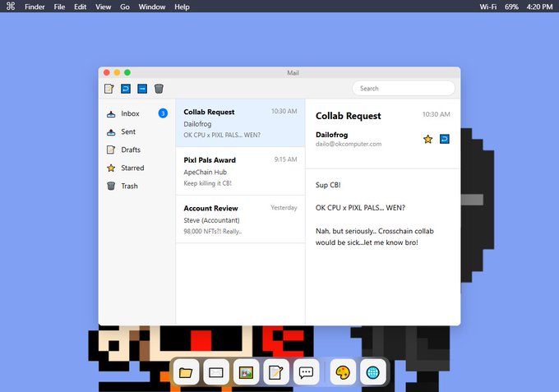Open the Window menu
This screenshot has width=559, height=392.
coord(152,7)
